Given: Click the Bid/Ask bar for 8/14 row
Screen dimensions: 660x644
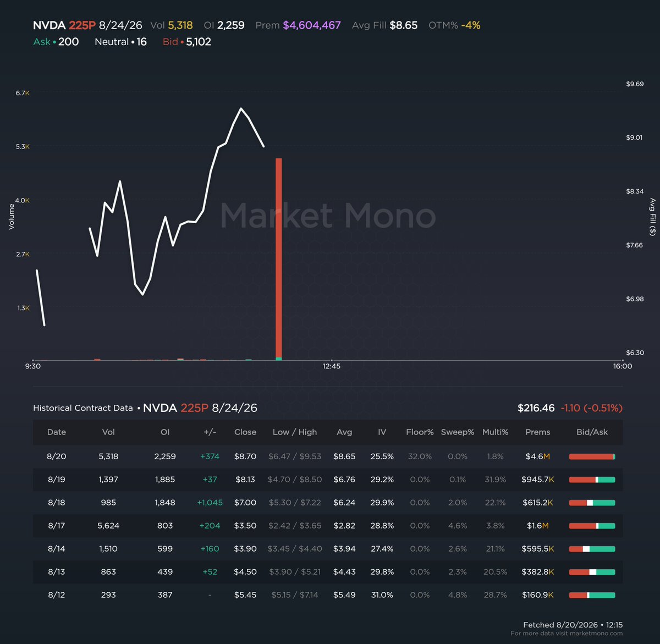Looking at the screenshot, I should point(592,549).
